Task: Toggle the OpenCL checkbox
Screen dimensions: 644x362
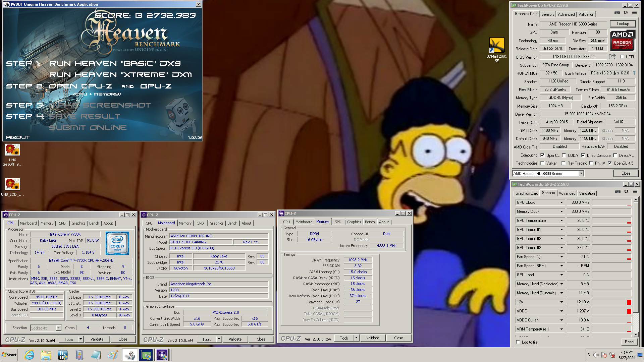Action: [542, 156]
